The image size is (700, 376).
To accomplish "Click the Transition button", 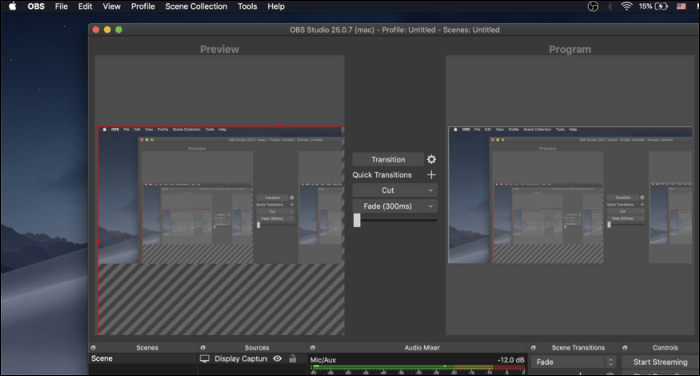I will (388, 159).
